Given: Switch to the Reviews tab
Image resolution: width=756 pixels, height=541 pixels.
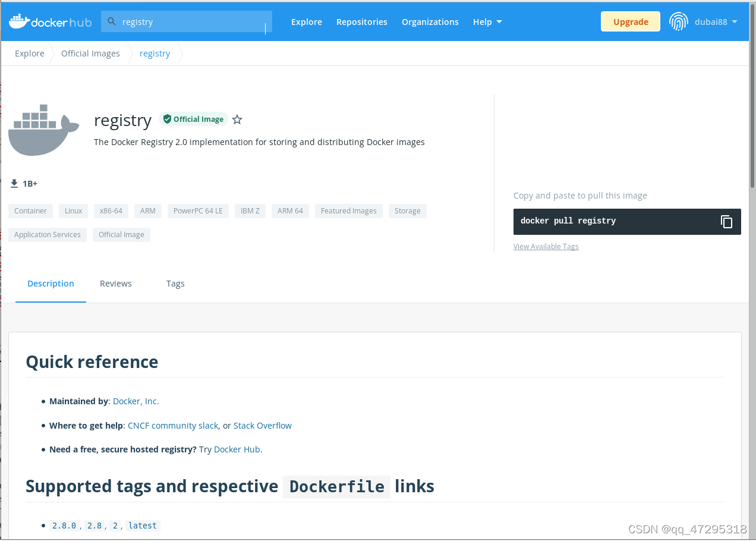Looking at the screenshot, I should (116, 284).
